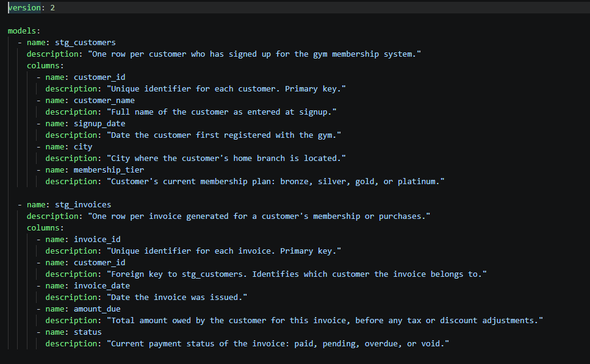
Task: Click the text 'Unique identifier for each customer. Primary key.'
Action: [x=226, y=89]
